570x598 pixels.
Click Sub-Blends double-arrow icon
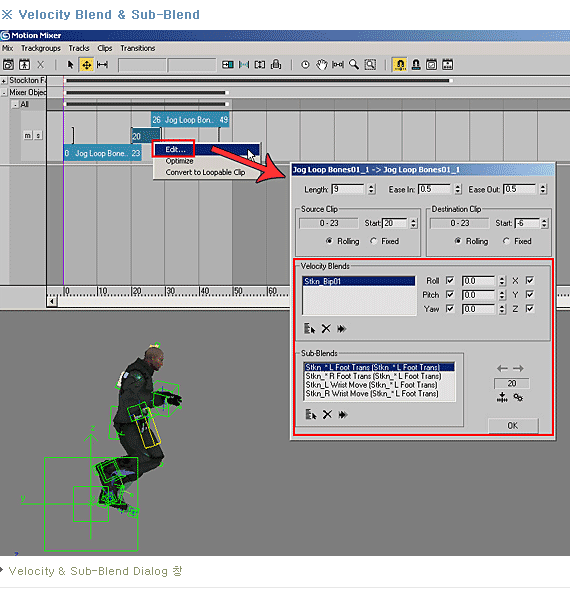[x=343, y=414]
